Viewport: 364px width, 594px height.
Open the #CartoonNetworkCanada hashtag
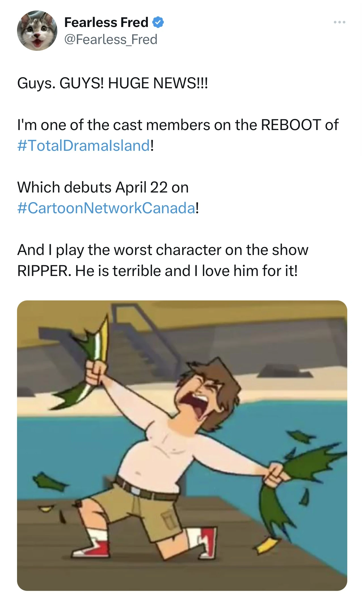click(106, 208)
